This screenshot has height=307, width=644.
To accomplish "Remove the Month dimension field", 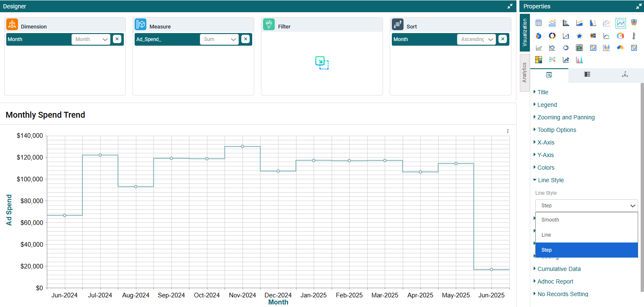I will (x=117, y=39).
